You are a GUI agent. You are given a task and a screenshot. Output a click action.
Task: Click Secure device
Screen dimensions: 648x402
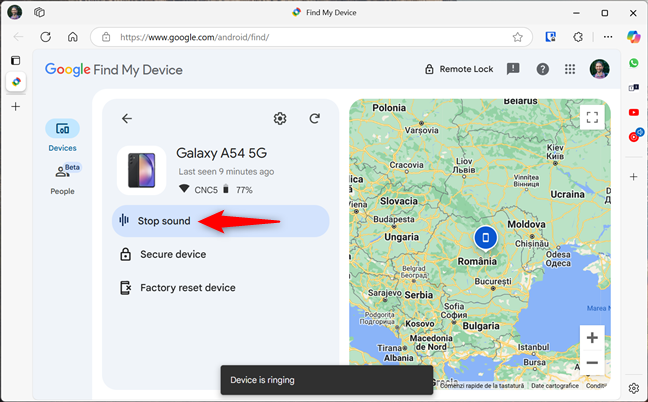(163, 254)
